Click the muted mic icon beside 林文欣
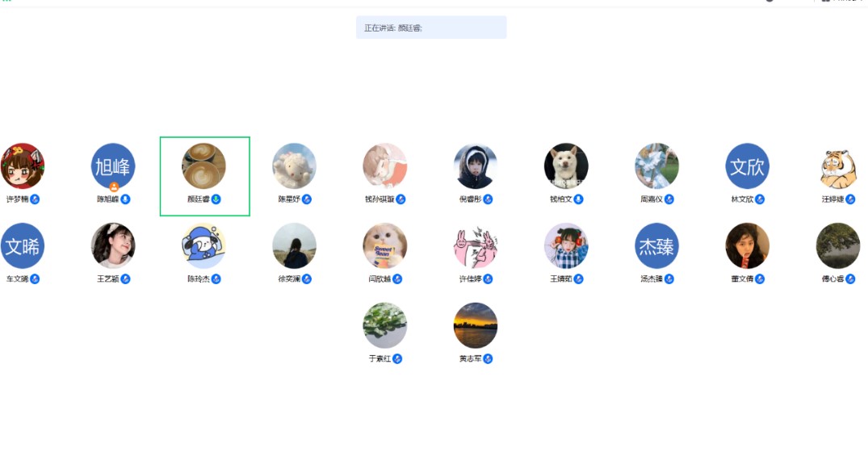The width and height of the screenshot is (868, 465). point(760,199)
